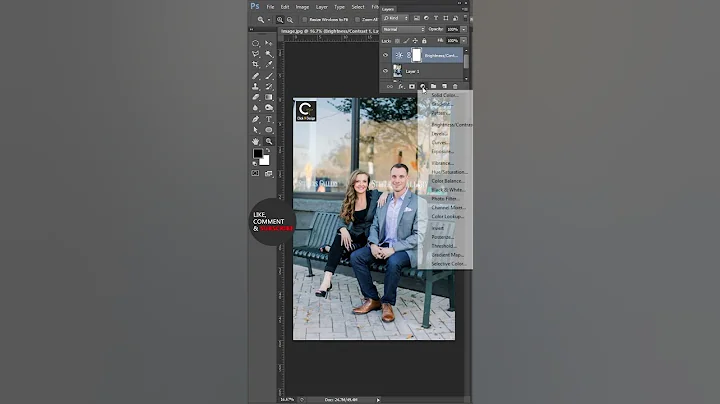Select the Blur tool
The width and height of the screenshot is (720, 404).
click(256, 108)
